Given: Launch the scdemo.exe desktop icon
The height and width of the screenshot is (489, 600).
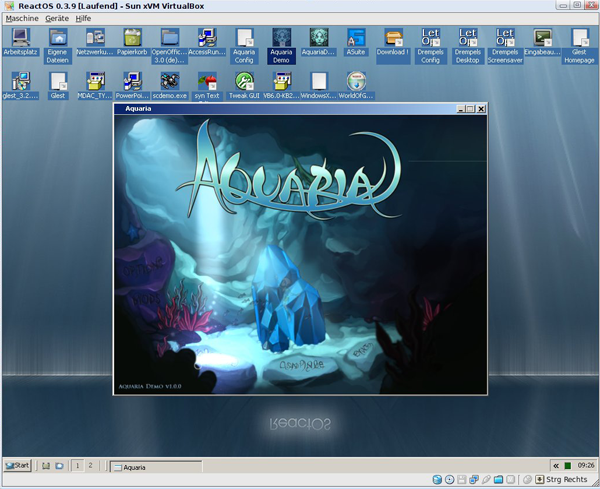Looking at the screenshot, I should (x=170, y=82).
